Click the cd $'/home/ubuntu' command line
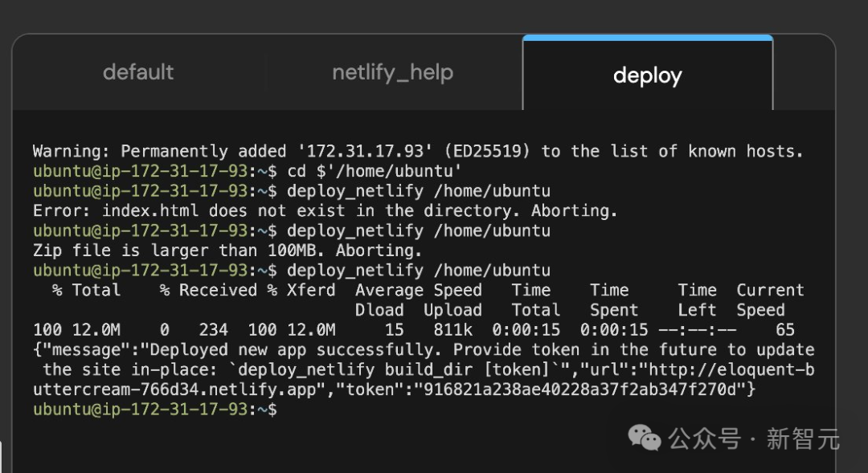The height and width of the screenshot is (473, 868). [x=375, y=171]
